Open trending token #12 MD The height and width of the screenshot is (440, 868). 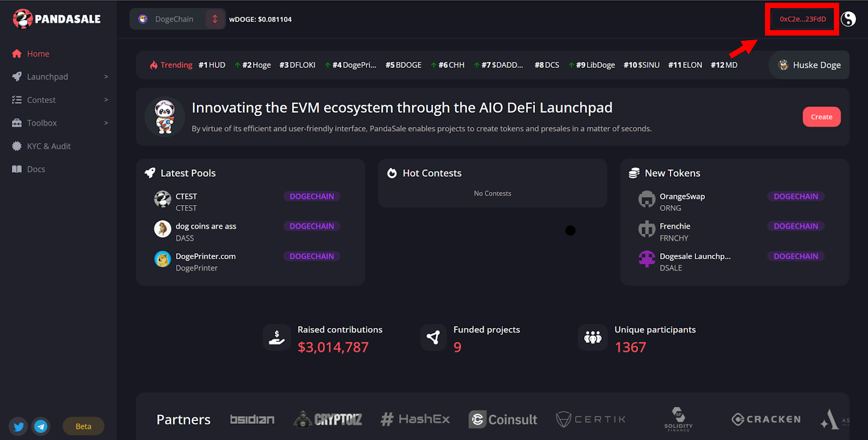[724, 65]
